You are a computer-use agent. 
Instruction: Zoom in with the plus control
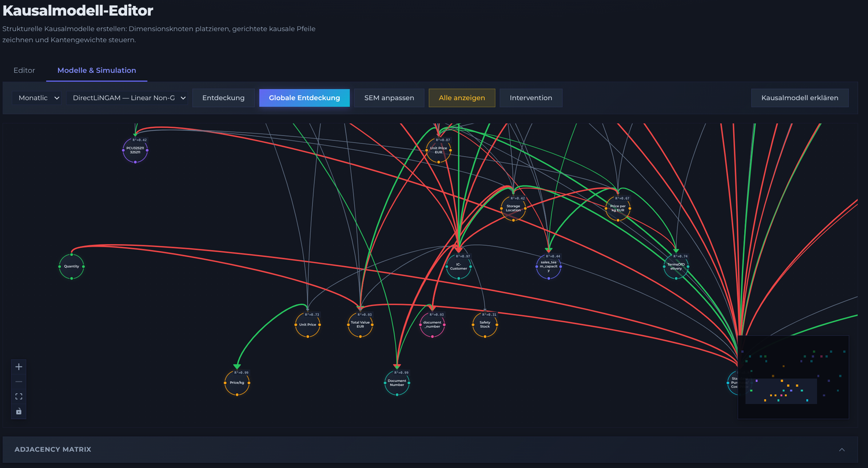pos(19,367)
